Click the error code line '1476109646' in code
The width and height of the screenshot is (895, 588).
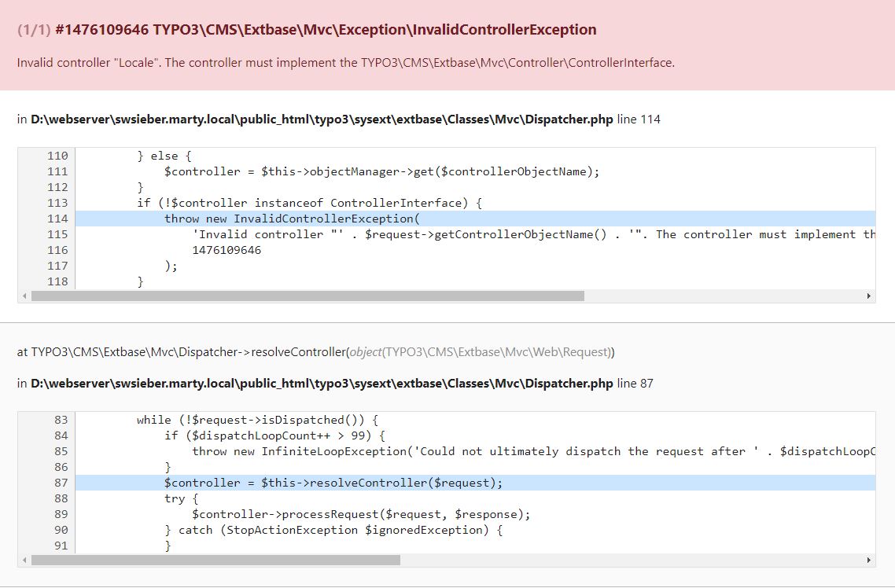pos(227,250)
